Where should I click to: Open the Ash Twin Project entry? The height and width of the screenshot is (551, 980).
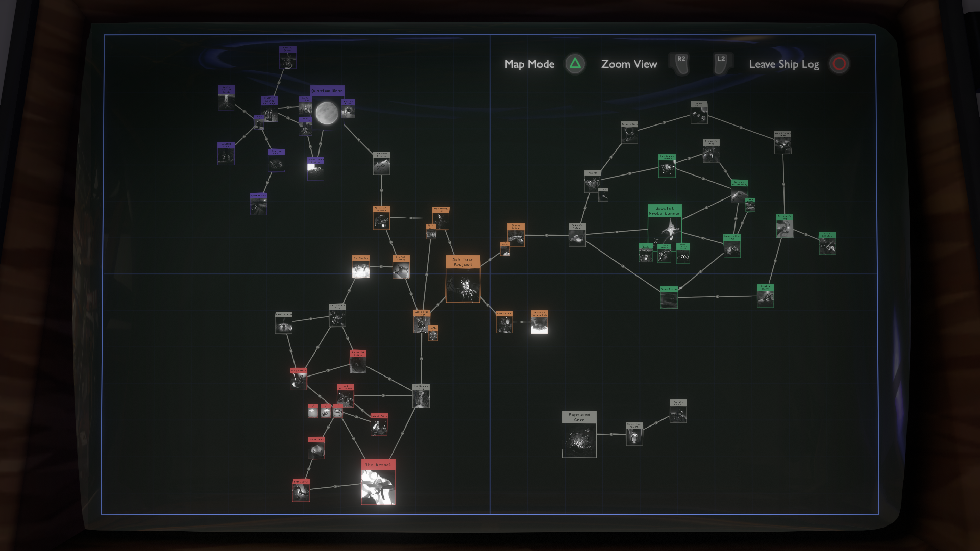(x=462, y=279)
